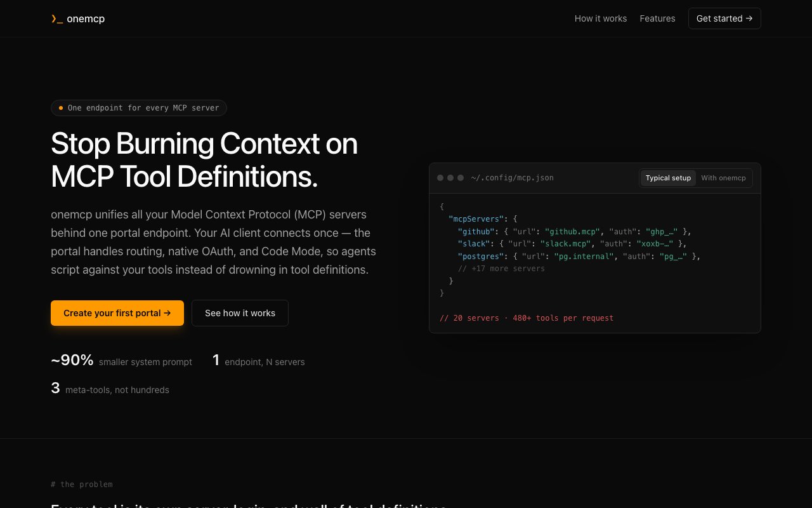Click the "slack" server line in code
This screenshot has height=508, width=812.
[x=572, y=244]
